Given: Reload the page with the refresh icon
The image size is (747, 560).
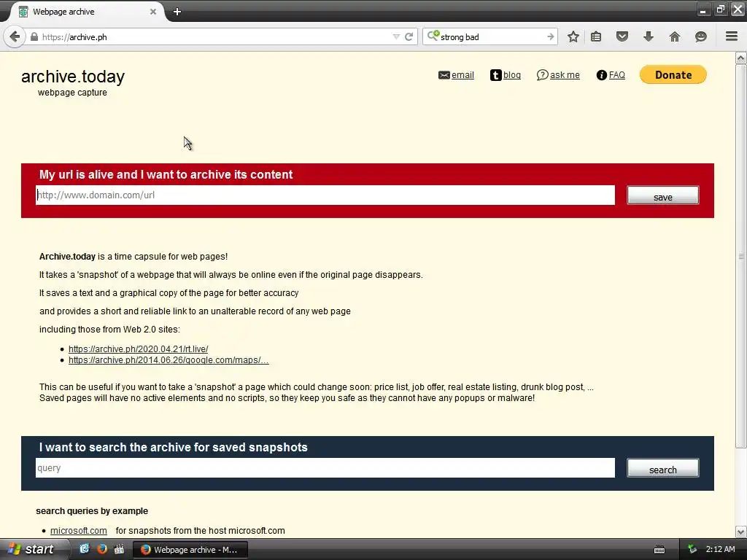Looking at the screenshot, I should pyautogui.click(x=409, y=36).
